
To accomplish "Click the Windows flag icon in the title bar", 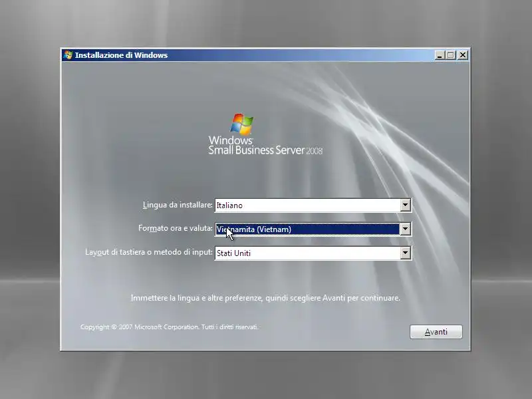I will pyautogui.click(x=68, y=55).
